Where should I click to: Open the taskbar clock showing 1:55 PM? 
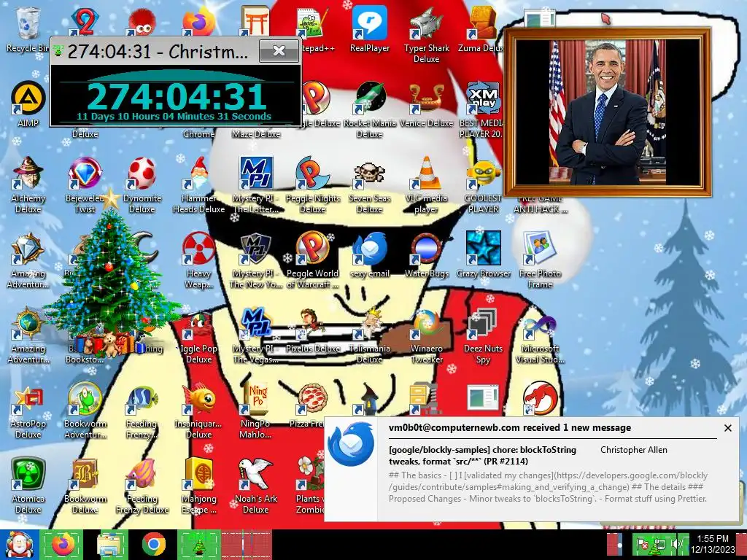[712, 543]
